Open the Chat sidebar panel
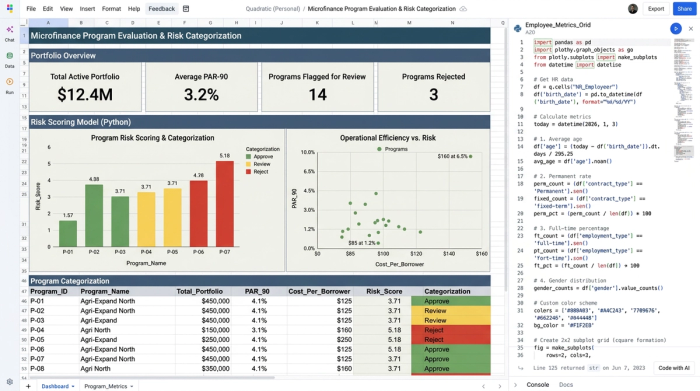The image size is (700, 391). pos(9,33)
